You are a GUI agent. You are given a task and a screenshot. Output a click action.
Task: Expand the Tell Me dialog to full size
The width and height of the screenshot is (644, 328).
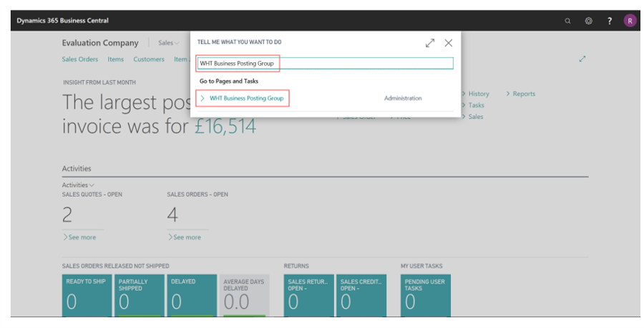pos(430,43)
